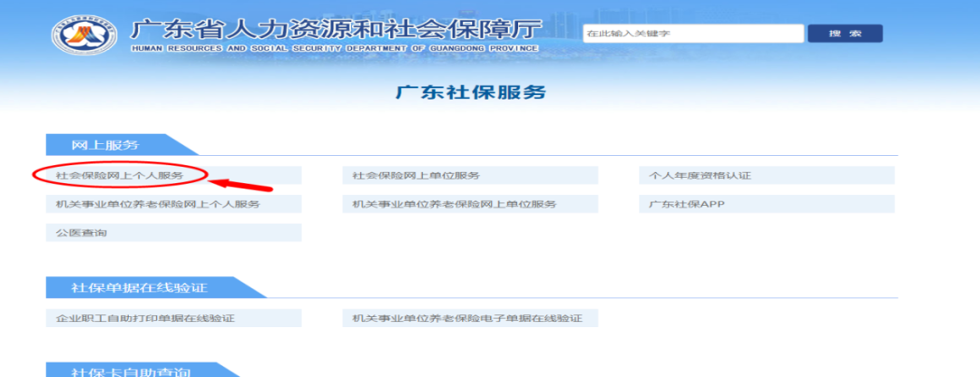Select the 社保单据在线验证 section tab
This screenshot has height=377, width=980.
point(139,288)
